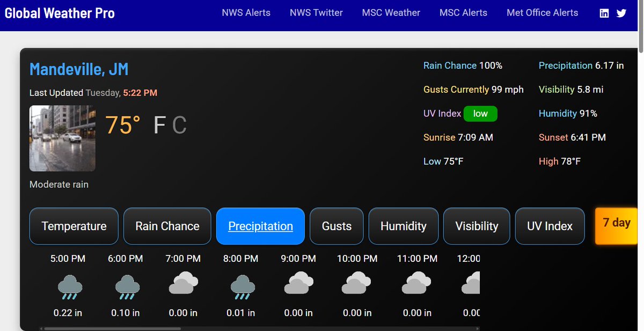Select the UV Index tab

[550, 226]
